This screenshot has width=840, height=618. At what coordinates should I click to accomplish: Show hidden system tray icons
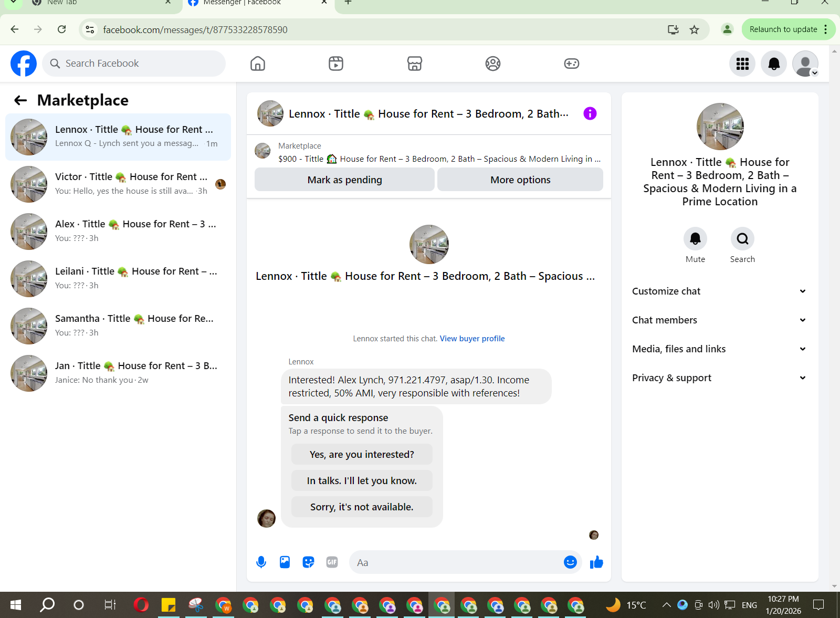(666, 605)
